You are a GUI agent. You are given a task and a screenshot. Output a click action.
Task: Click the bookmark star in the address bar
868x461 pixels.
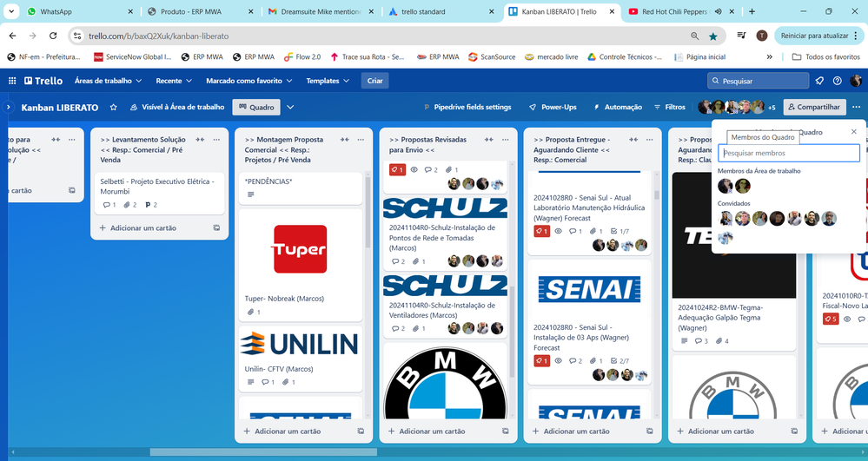point(713,36)
